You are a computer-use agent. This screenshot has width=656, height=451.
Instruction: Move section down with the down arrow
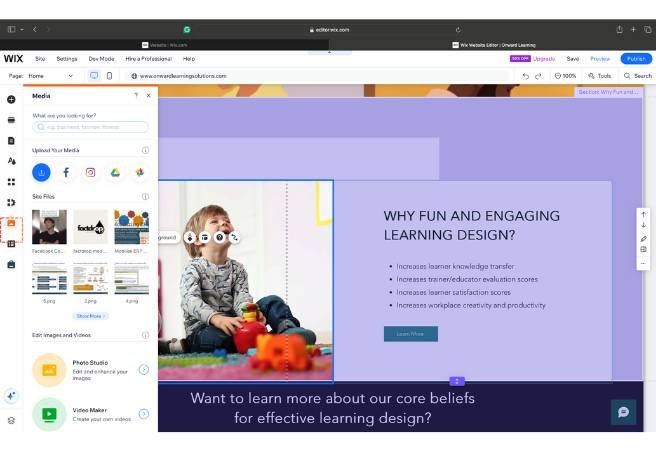643,226
